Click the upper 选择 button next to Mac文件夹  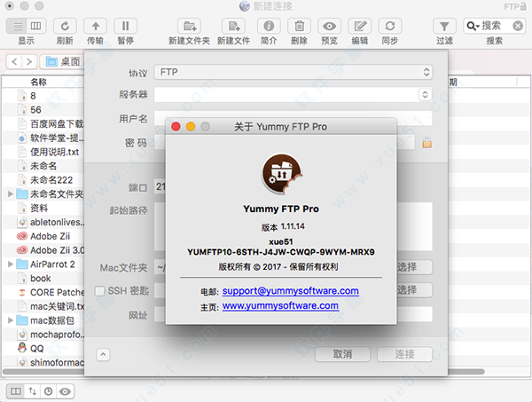pyautogui.click(x=415, y=267)
